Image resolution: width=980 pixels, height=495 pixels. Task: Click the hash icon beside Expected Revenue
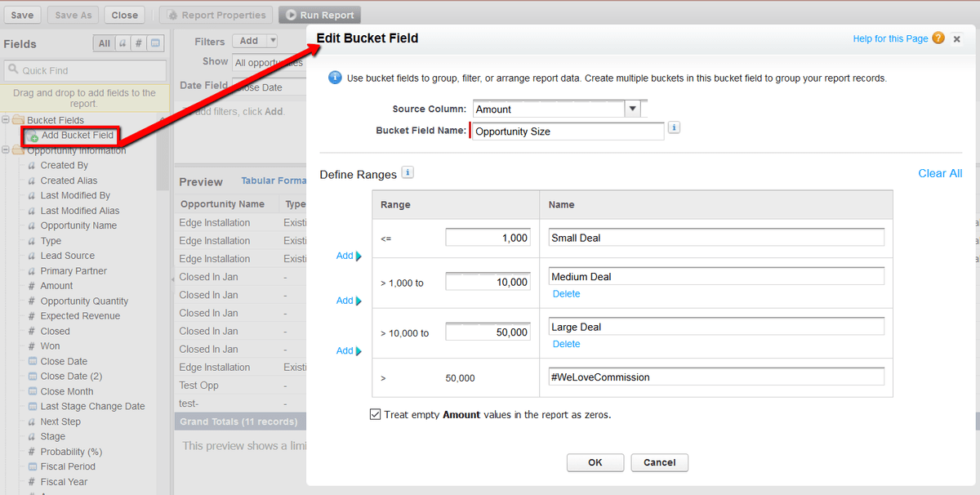pos(32,316)
